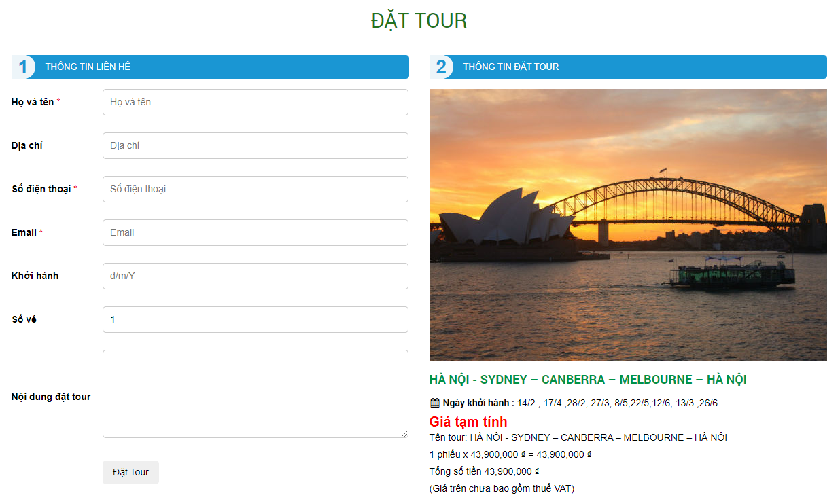The width and height of the screenshot is (840, 504).
Task: Click the VAT note text
Action: click(502, 488)
